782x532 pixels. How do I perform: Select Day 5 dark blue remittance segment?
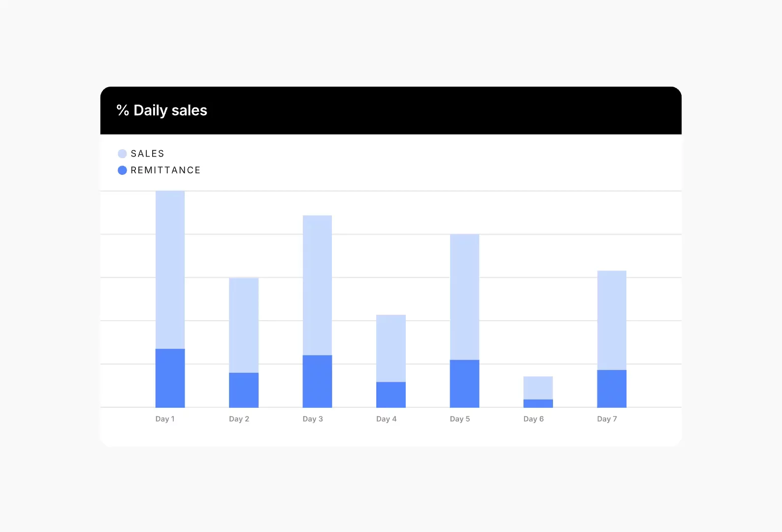(x=464, y=383)
